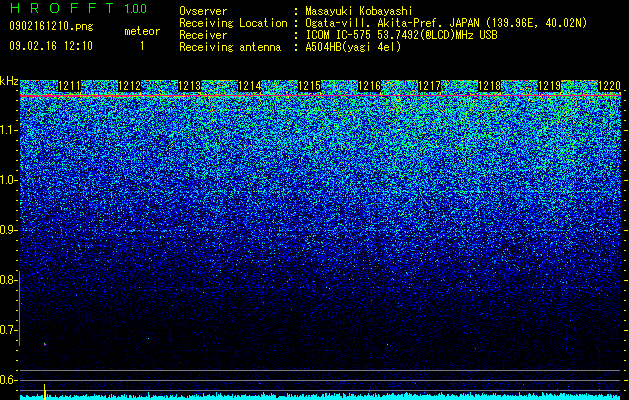Click the 0902161210.png filename label
The image size is (629, 400).
51,26
